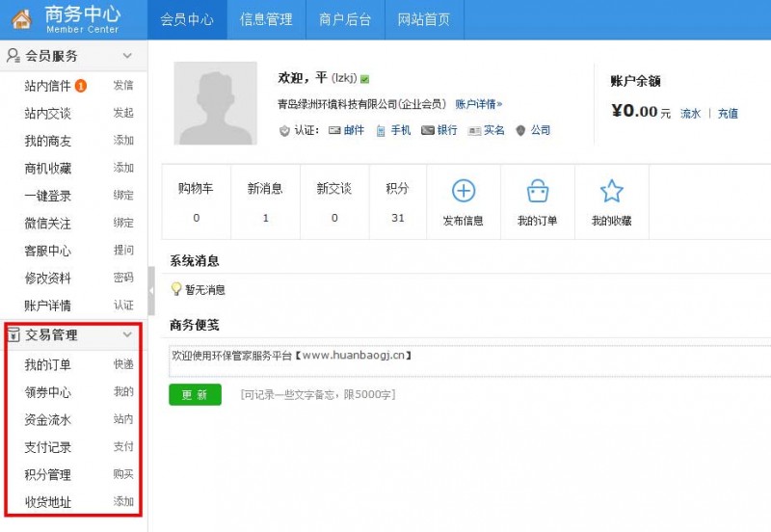Click 绑定 next to 一键登录
The width and height of the screenshot is (771, 532).
(x=123, y=196)
